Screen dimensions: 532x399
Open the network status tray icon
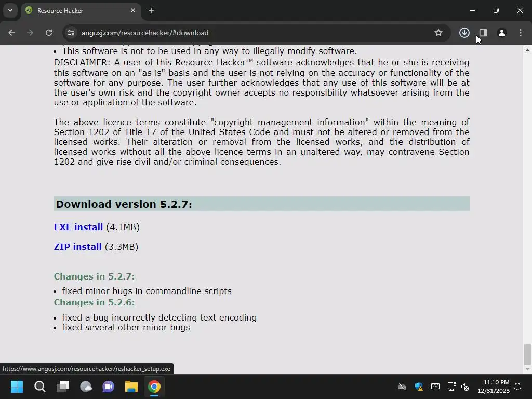click(x=451, y=387)
